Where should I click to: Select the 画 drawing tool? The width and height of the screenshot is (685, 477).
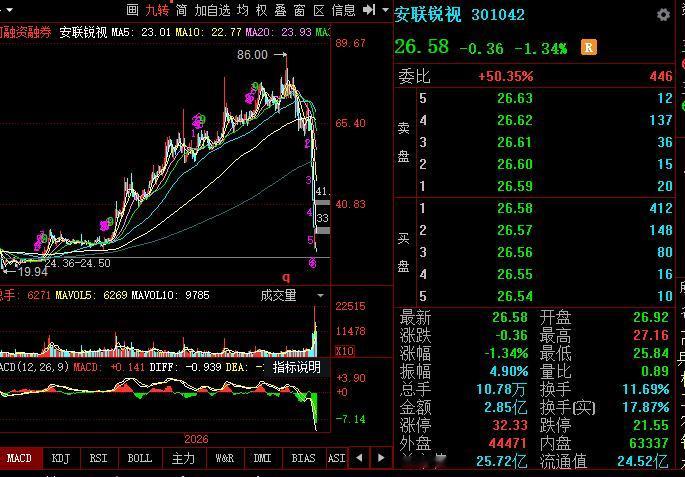[x=132, y=10]
